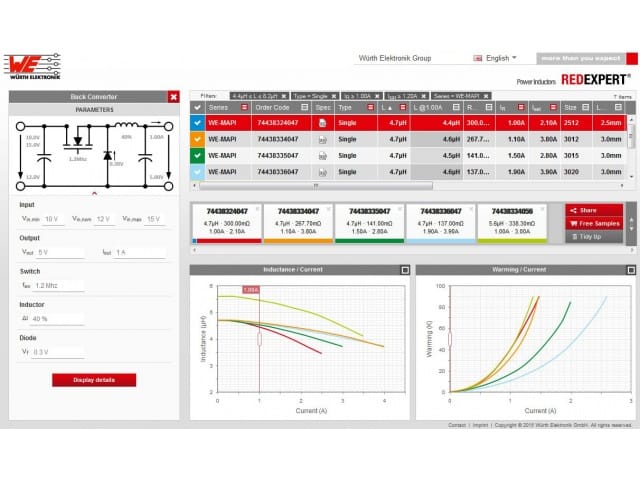Open the Order Code column filter icon
Screen dimensions: 640x480
(x=304, y=107)
